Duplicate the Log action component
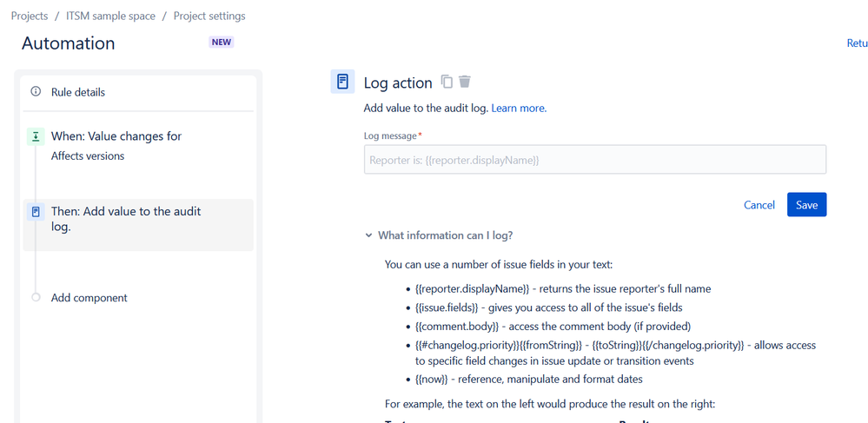The height and width of the screenshot is (423, 868). point(447,82)
